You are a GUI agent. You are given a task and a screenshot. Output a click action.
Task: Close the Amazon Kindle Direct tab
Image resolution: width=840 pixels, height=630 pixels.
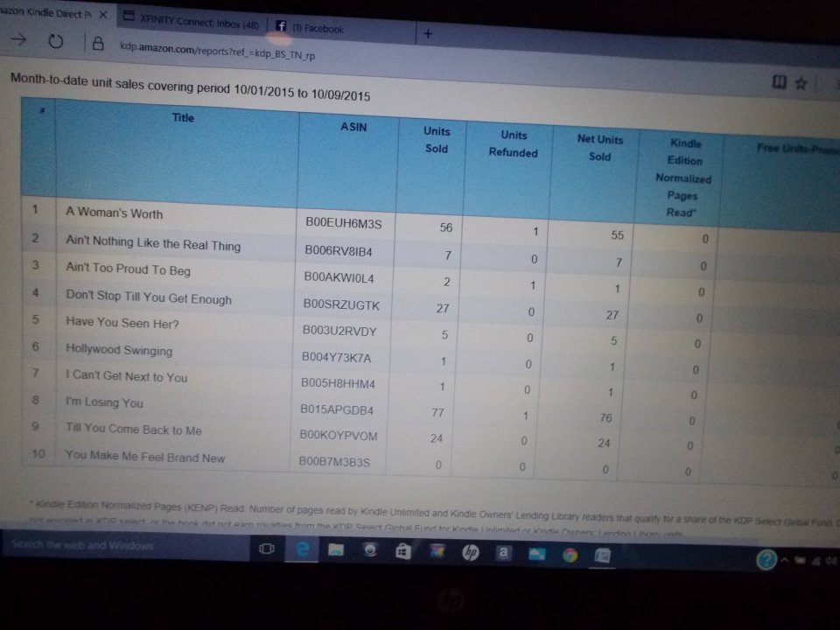coord(102,16)
